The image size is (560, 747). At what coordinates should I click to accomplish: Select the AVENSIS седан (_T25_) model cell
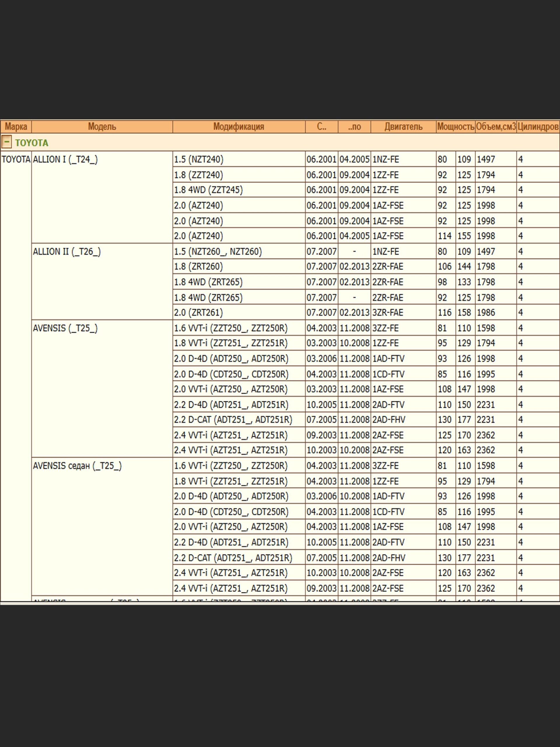click(77, 466)
